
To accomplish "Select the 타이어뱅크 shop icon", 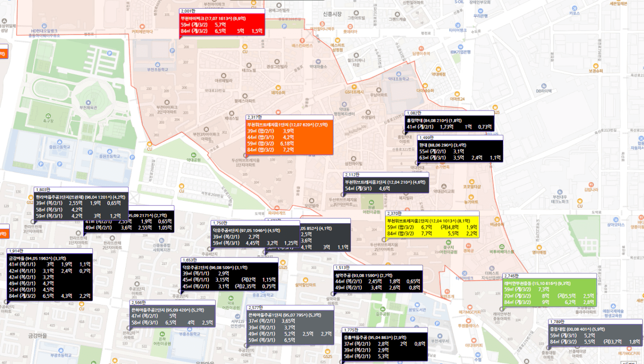I will click(458, 25).
